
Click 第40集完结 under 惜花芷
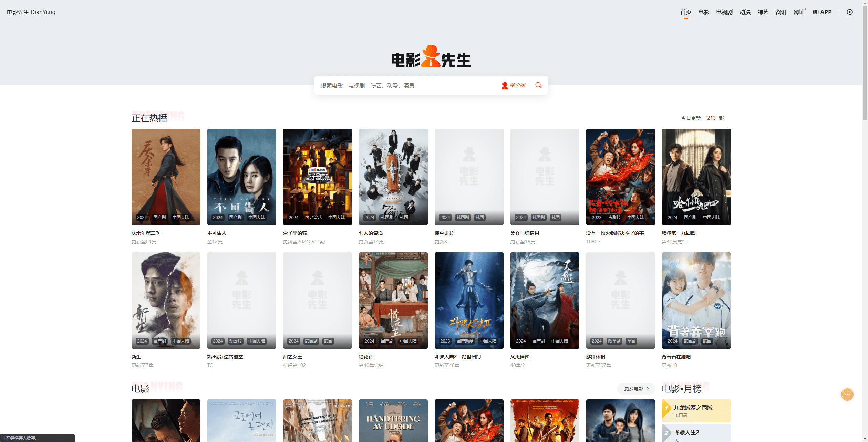(x=371, y=365)
